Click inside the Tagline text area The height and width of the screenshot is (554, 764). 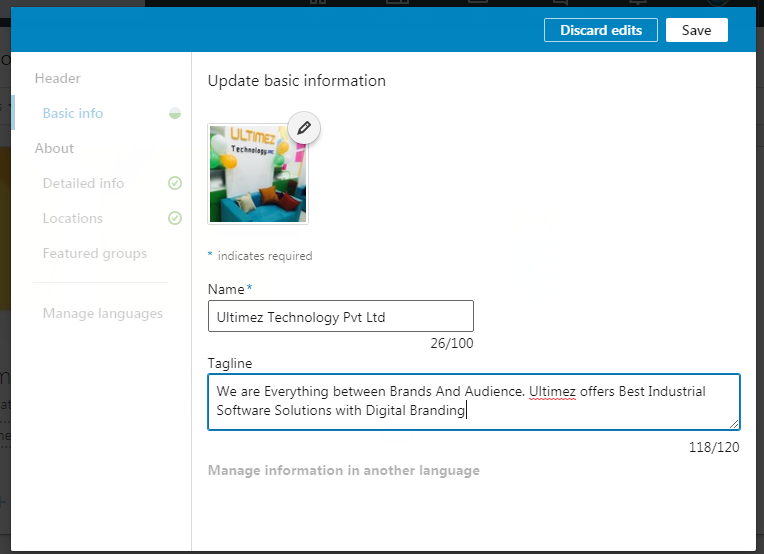click(x=474, y=402)
